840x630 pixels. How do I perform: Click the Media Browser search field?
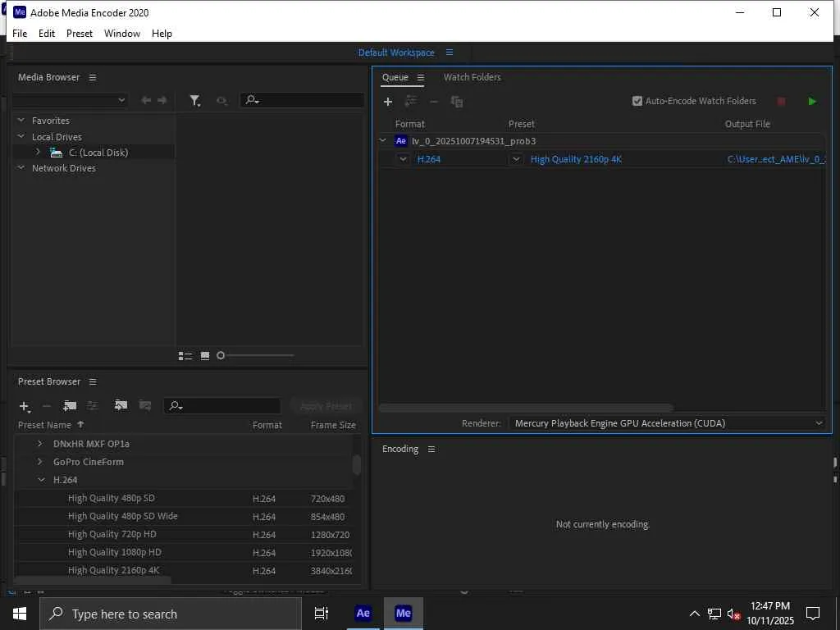pyautogui.click(x=302, y=100)
